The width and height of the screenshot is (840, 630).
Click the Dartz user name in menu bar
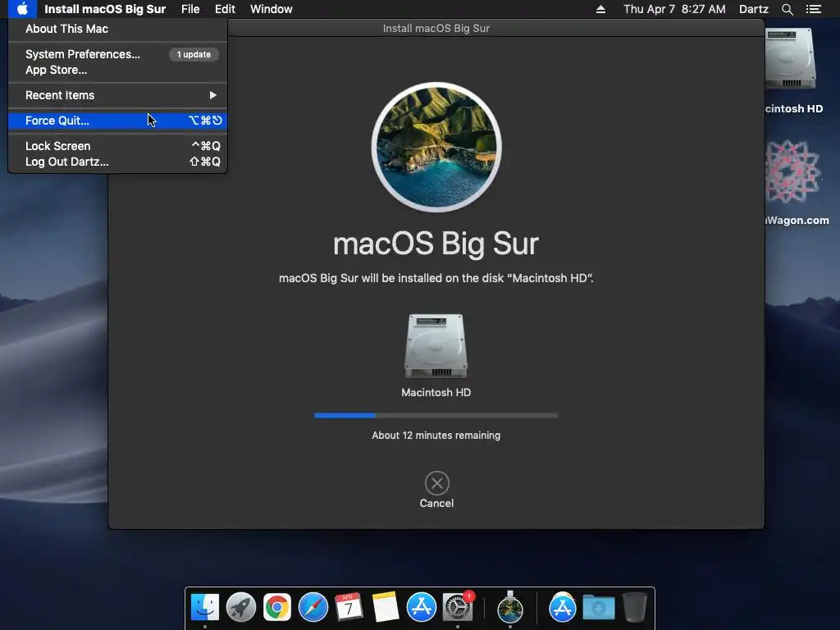(x=753, y=9)
